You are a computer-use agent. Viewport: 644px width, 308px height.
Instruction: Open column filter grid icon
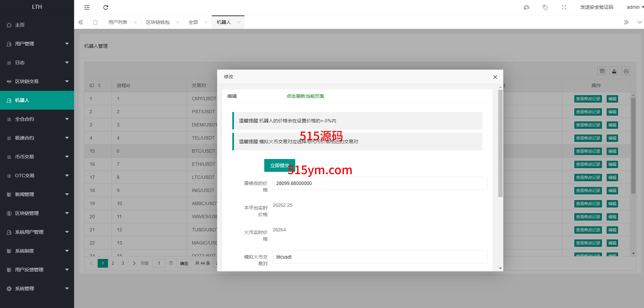602,71
